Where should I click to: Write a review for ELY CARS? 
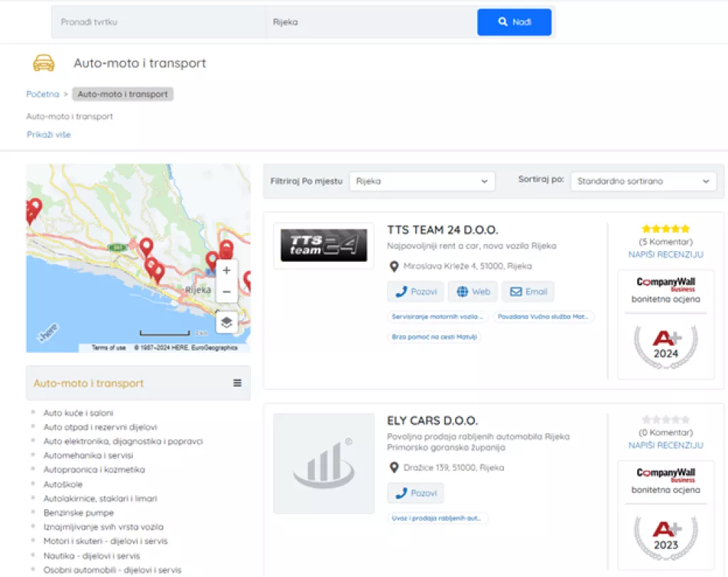pyautogui.click(x=665, y=445)
